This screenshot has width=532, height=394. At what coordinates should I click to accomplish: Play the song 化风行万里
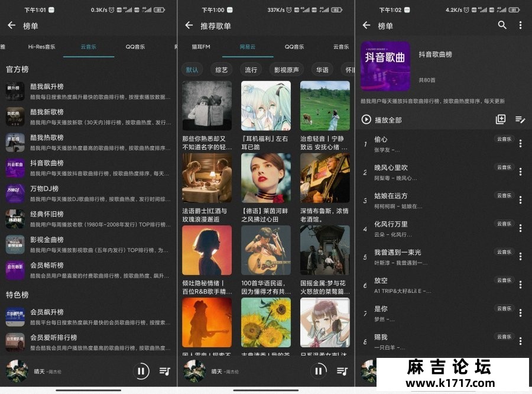click(443, 228)
